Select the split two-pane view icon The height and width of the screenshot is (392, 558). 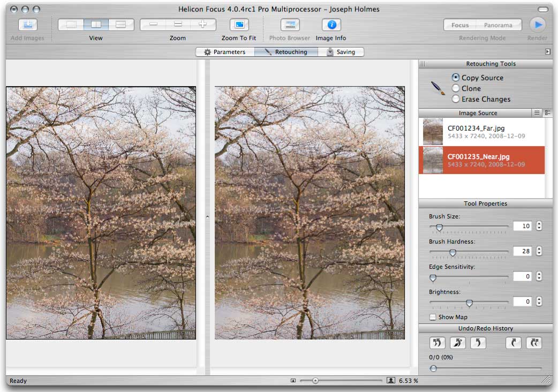pos(96,25)
